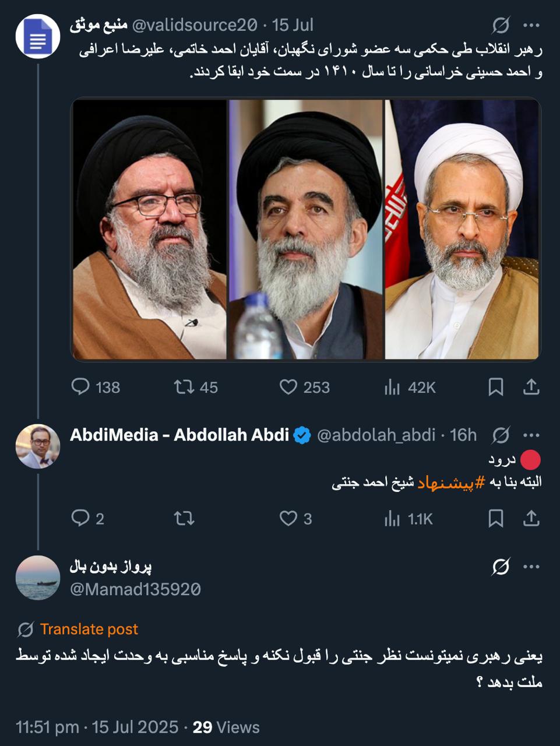Open @validsource20 profile avatar
The width and height of the screenshot is (560, 746).
coord(38,36)
